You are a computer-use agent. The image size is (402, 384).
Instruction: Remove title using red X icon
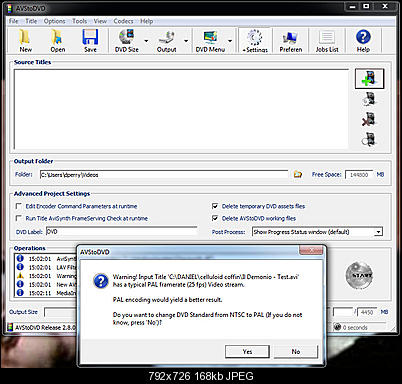click(x=369, y=119)
